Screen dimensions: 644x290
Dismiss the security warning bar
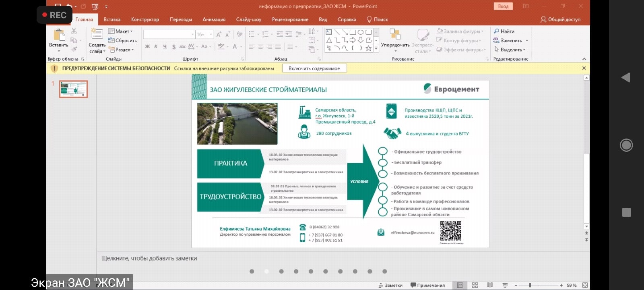point(584,68)
